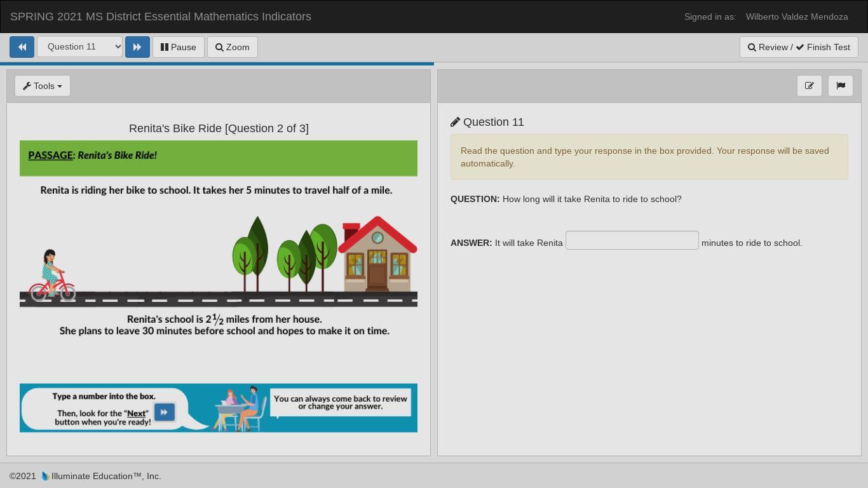Click the green PASSAGE: Renita's Bike Ride! banner

click(219, 158)
